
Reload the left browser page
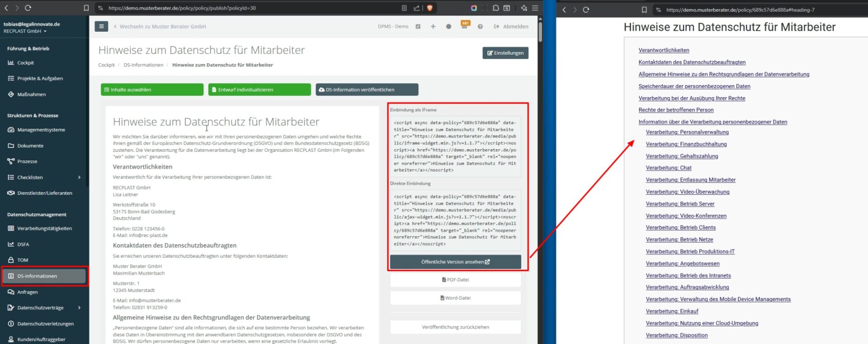28,8
